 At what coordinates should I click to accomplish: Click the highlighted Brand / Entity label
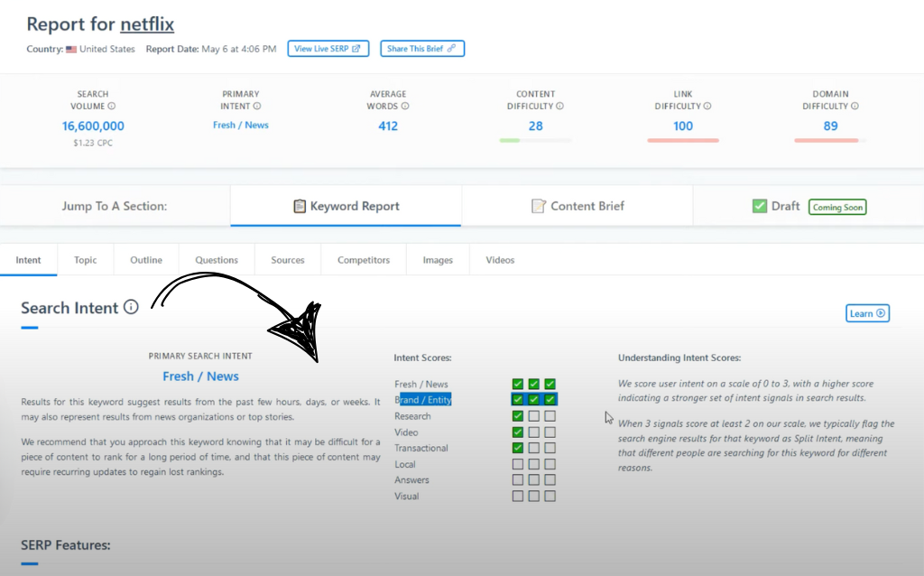[423, 400]
